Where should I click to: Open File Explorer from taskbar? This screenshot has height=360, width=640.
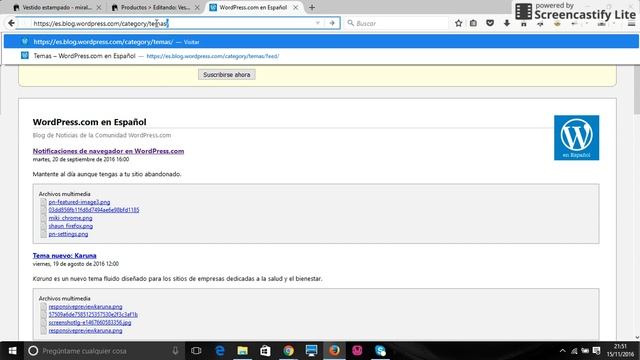(x=242, y=351)
